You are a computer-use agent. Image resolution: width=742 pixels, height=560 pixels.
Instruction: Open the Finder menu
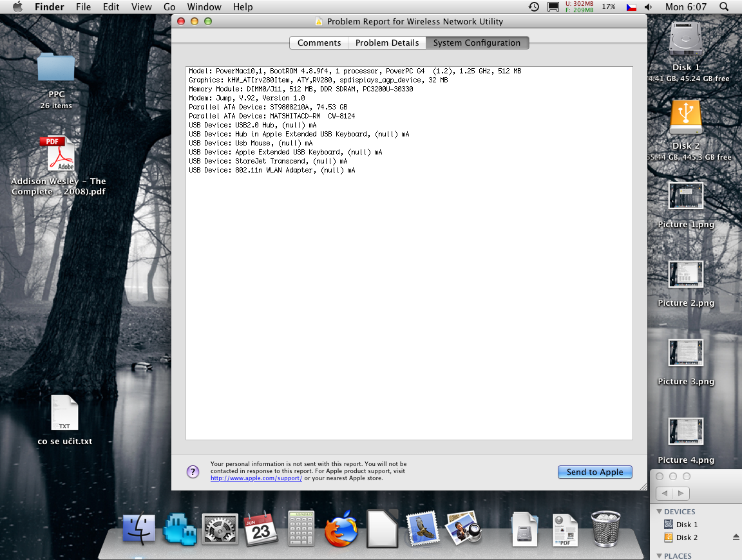click(x=49, y=6)
